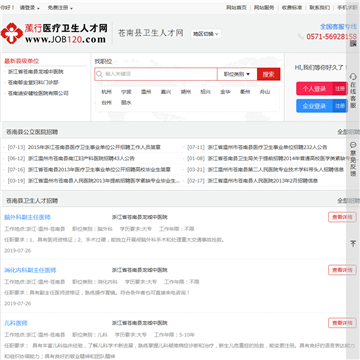Click the JOB120 red cross logo
Screen dimensions: 360x360
pyautogui.click(x=12, y=33)
